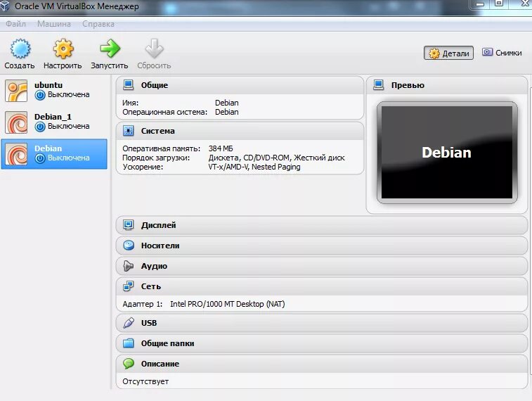This screenshot has height=401, width=532.
Task: Click the Адаптер 1 label
Action: click(x=143, y=304)
